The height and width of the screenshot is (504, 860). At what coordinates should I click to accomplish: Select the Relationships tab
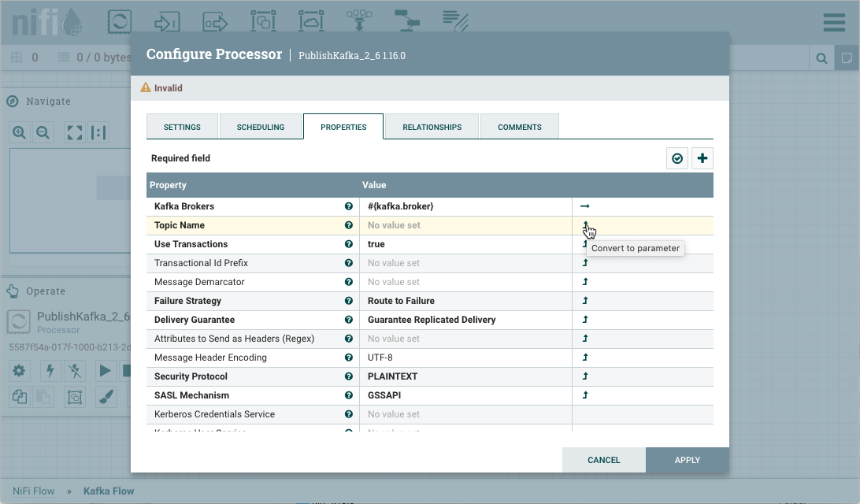tap(432, 127)
